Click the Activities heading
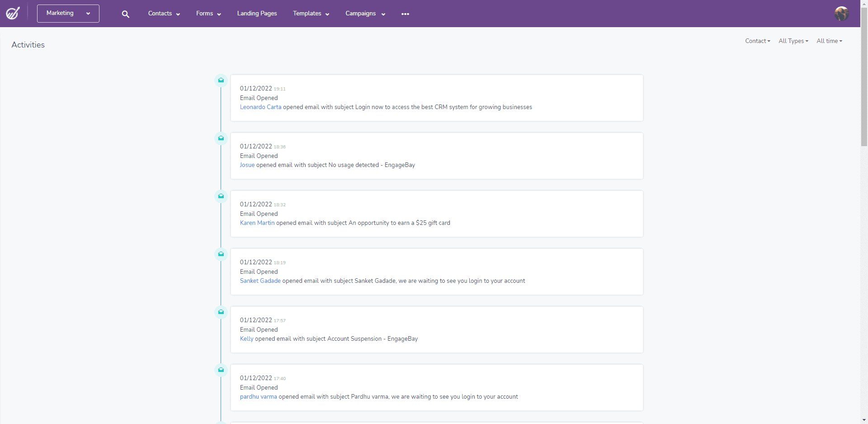This screenshot has height=424, width=868. click(28, 45)
